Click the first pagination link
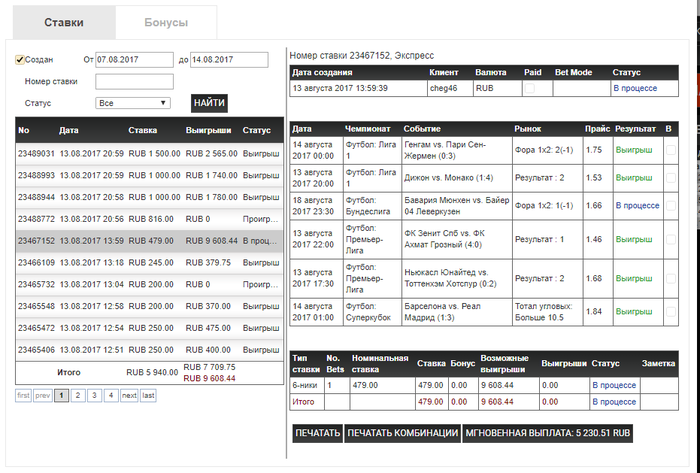Image resolution: width=700 pixels, height=473 pixels. 23,395
